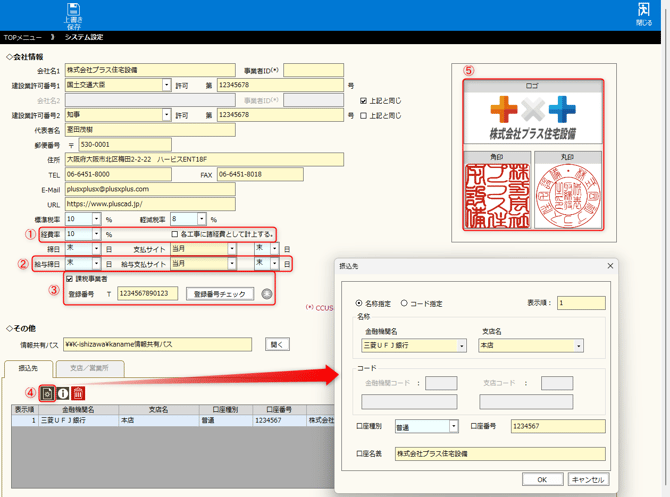Open the 金融機関名 dropdown in dialog
Image resolution: width=670 pixels, height=497 pixels.
[x=461, y=346]
